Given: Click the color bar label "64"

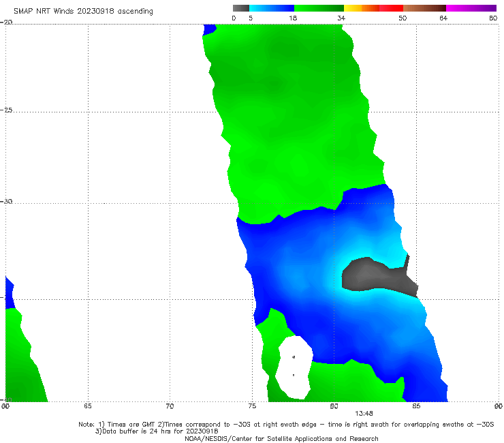Looking at the screenshot, I should click(x=443, y=18).
